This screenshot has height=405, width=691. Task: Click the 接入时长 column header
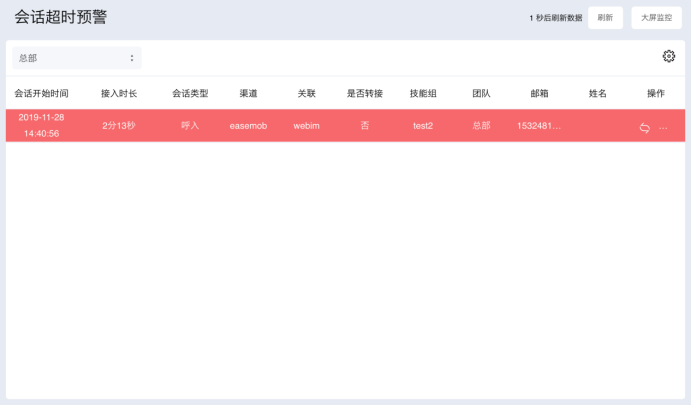119,93
